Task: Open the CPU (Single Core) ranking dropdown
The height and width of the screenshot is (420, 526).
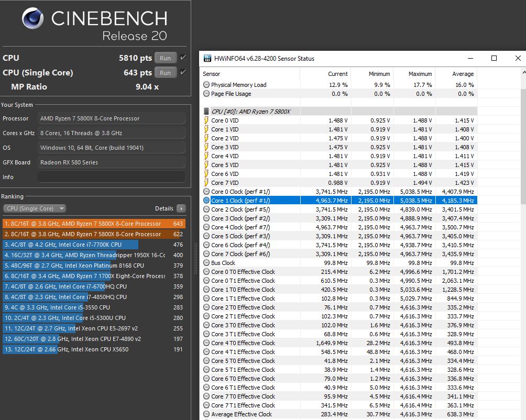Action: (x=35, y=208)
